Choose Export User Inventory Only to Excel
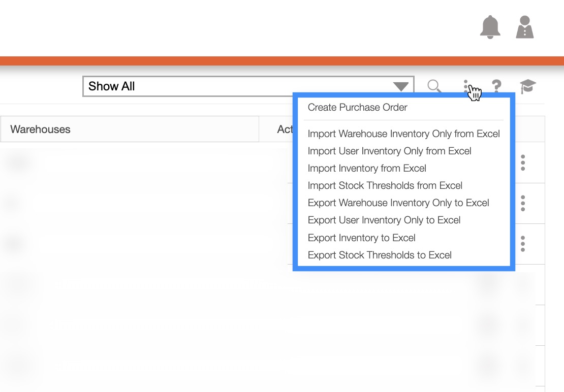Screen dimensions: 564x392 tap(384, 220)
